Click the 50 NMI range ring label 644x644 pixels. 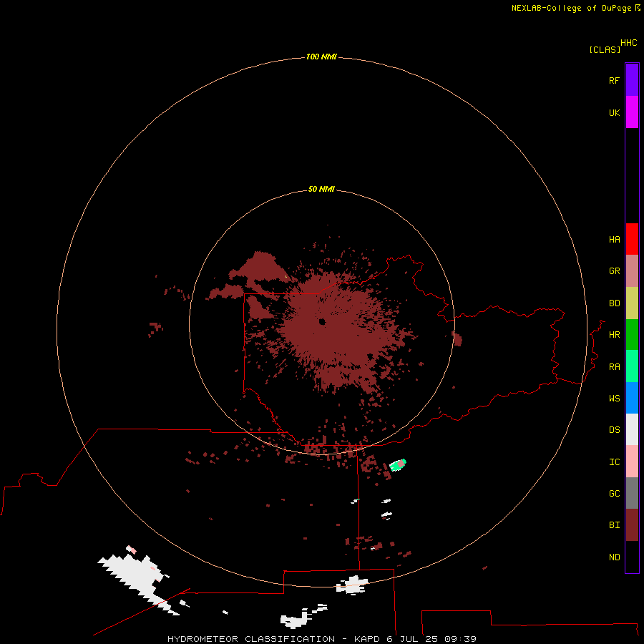[x=321, y=189]
